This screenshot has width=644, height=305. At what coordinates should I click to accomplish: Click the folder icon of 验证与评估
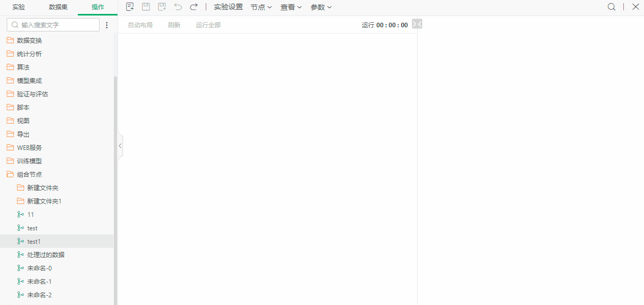click(10, 94)
